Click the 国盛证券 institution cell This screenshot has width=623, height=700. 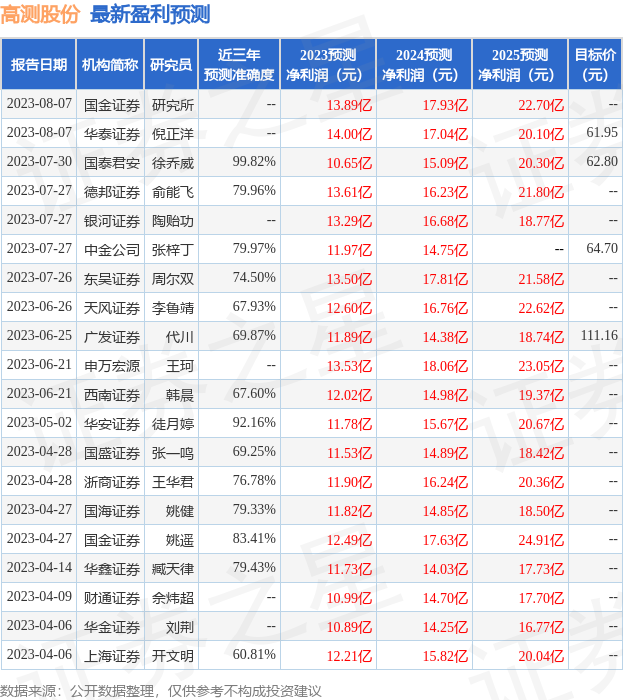click(x=112, y=453)
